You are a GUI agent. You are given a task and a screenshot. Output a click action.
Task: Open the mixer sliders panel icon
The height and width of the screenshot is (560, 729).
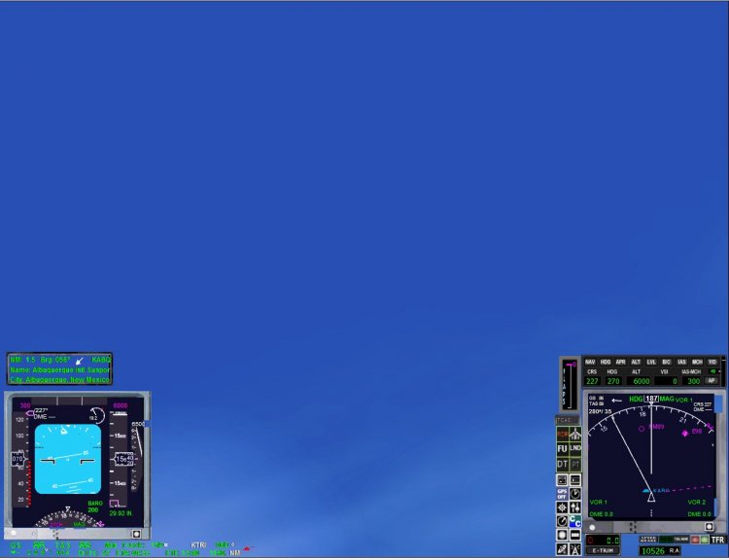click(575, 507)
